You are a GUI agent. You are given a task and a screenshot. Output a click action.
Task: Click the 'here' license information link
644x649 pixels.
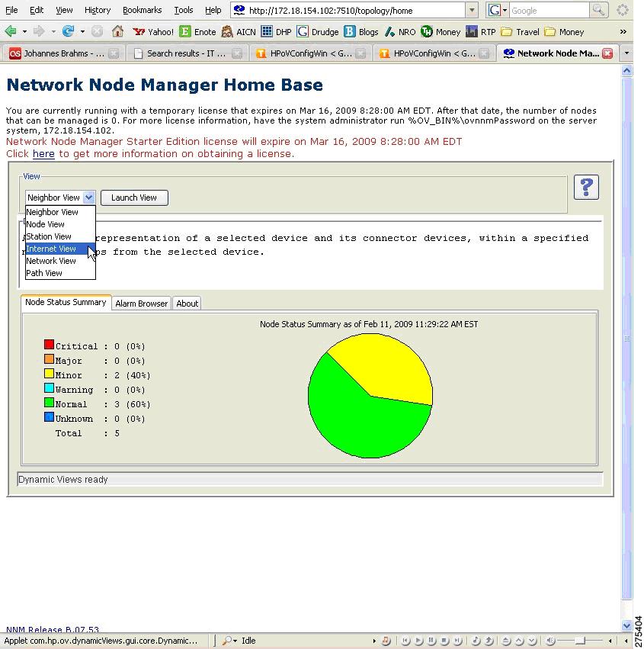[43, 154]
